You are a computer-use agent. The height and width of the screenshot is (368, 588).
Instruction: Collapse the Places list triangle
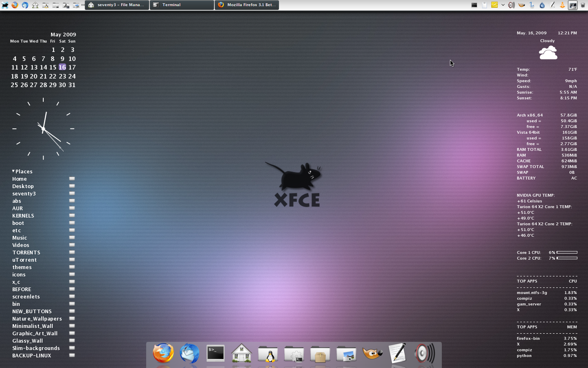point(13,171)
